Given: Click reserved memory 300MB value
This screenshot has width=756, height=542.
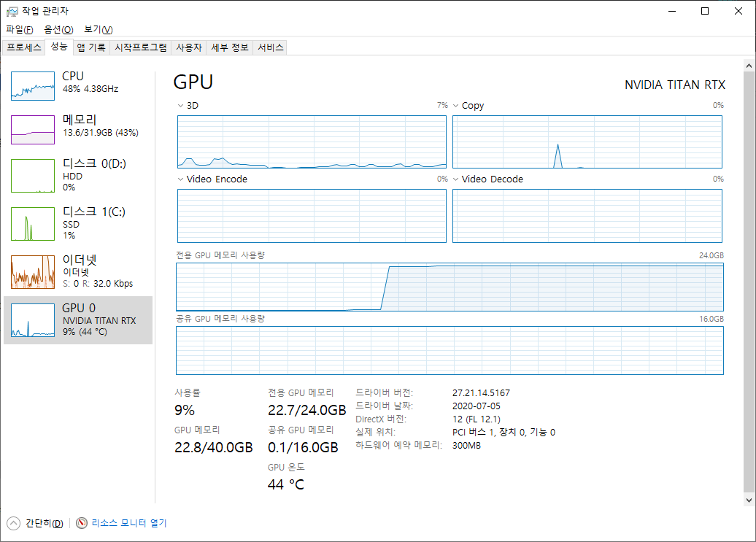Looking at the screenshot, I should point(467,446).
